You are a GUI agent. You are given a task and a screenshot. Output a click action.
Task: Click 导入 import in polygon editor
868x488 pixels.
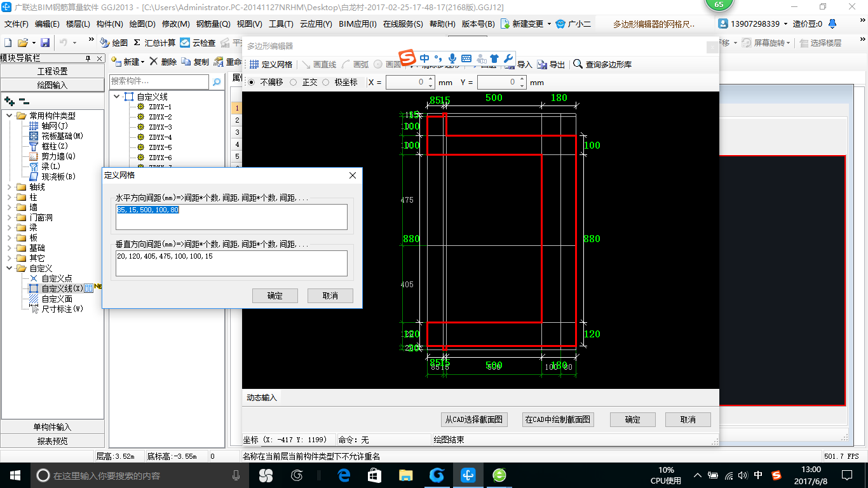click(519, 64)
